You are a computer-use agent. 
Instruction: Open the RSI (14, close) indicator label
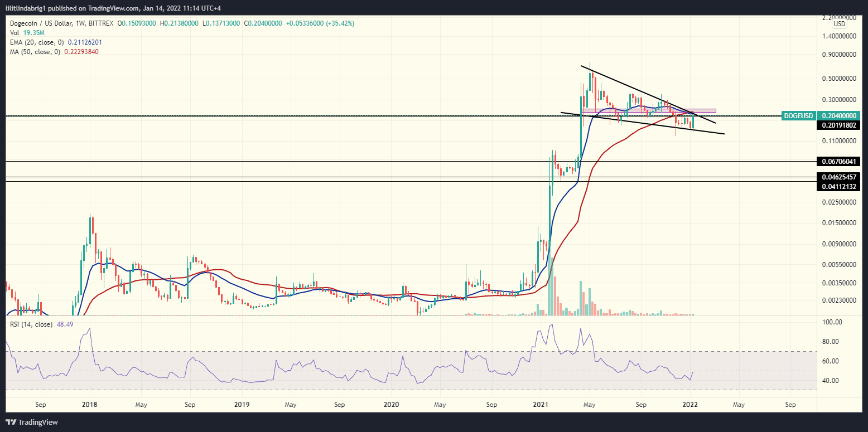(x=29, y=324)
